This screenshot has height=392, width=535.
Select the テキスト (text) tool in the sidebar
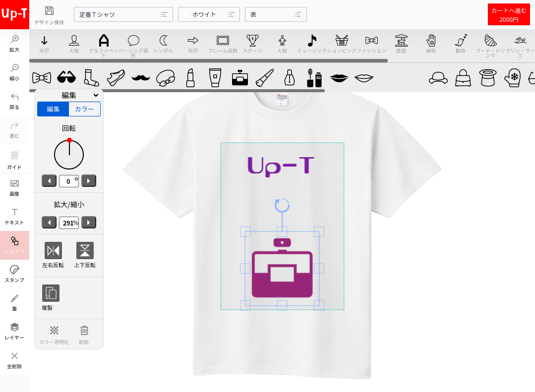[14, 216]
